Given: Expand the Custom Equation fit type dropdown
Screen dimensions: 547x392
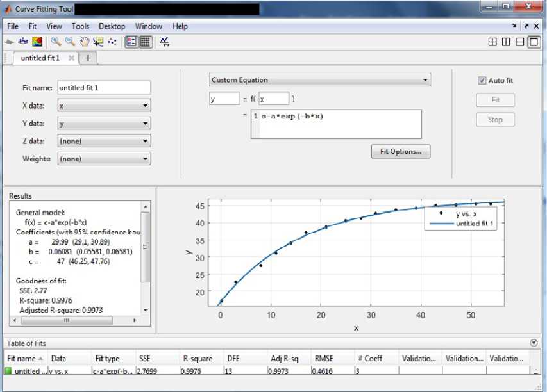Looking at the screenshot, I should tap(319, 80).
